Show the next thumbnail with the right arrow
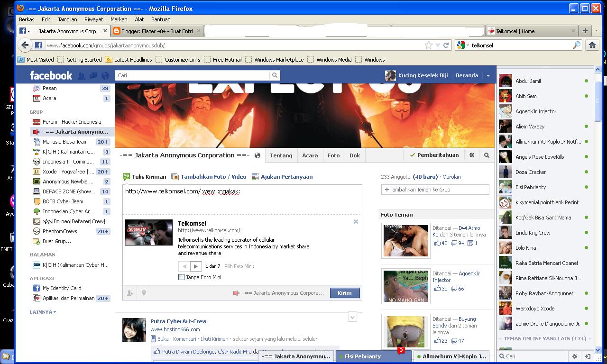Image resolution: width=607 pixels, height=364 pixels. coord(196,266)
